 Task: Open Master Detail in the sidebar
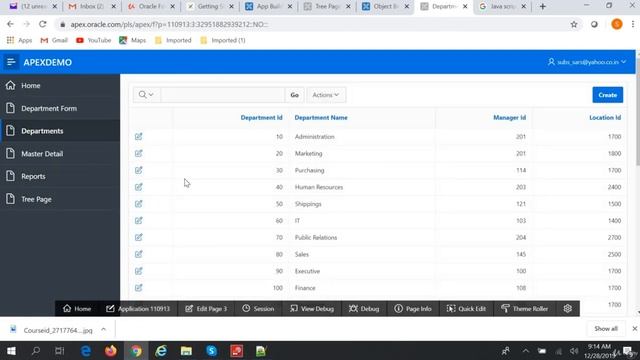pos(60,154)
